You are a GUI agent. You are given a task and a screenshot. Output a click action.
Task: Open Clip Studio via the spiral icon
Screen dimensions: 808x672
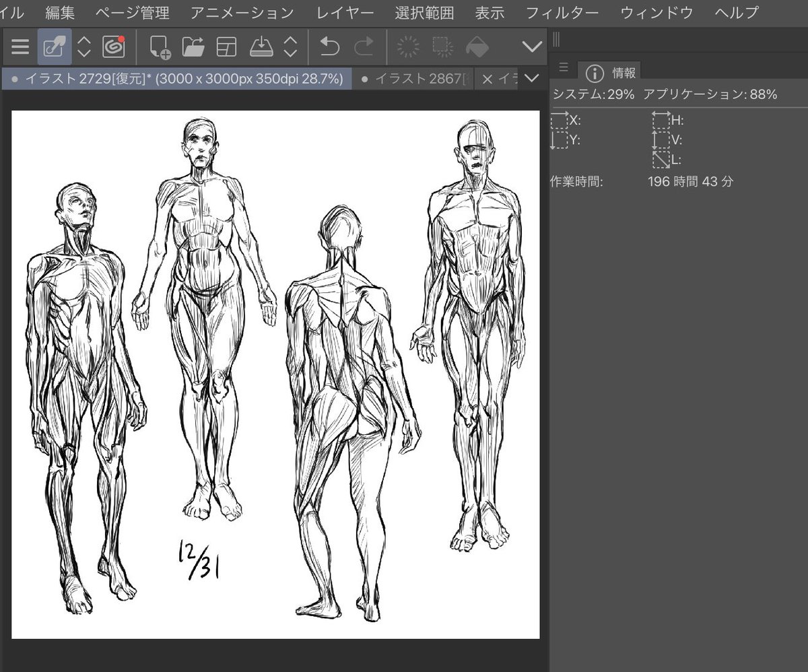click(114, 46)
